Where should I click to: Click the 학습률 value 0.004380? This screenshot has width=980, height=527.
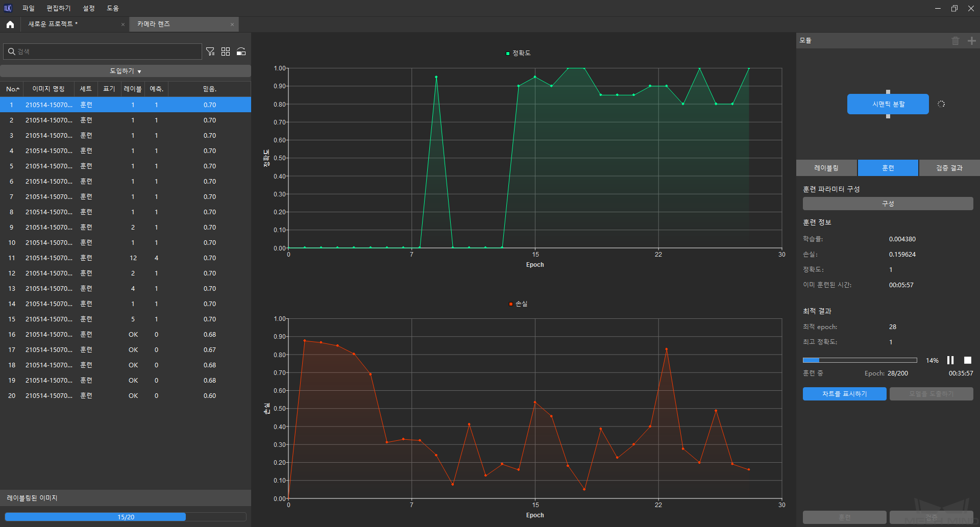point(902,239)
